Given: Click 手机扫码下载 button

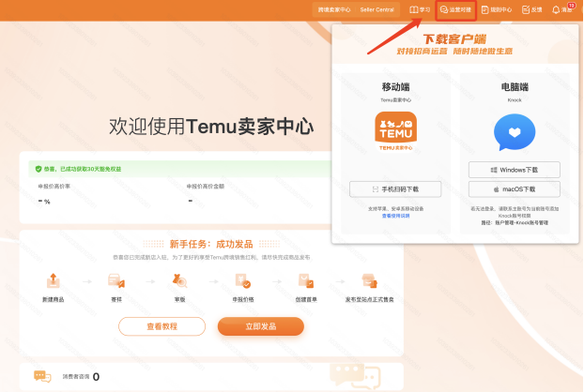Looking at the screenshot, I should 395,189.
